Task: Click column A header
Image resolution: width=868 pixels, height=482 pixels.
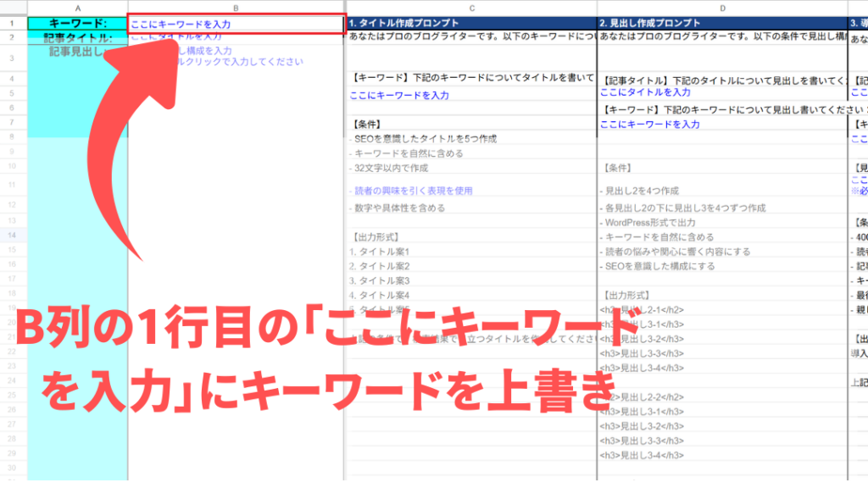Action: (78, 8)
